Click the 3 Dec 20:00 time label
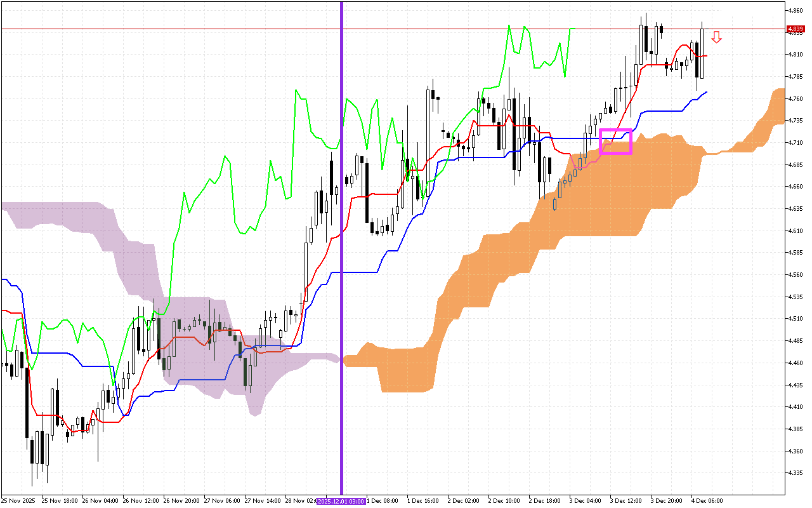This screenshot has width=812, height=508. (666, 501)
